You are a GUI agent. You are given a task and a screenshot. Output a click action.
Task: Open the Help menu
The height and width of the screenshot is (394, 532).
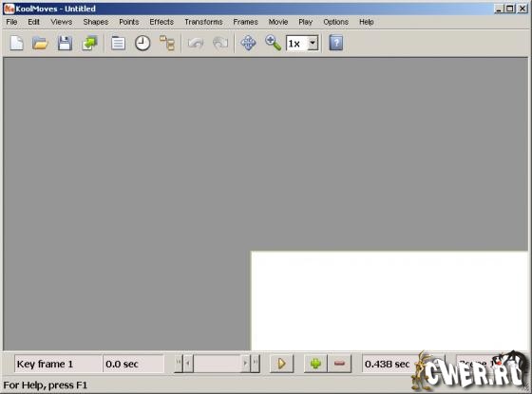pos(367,22)
